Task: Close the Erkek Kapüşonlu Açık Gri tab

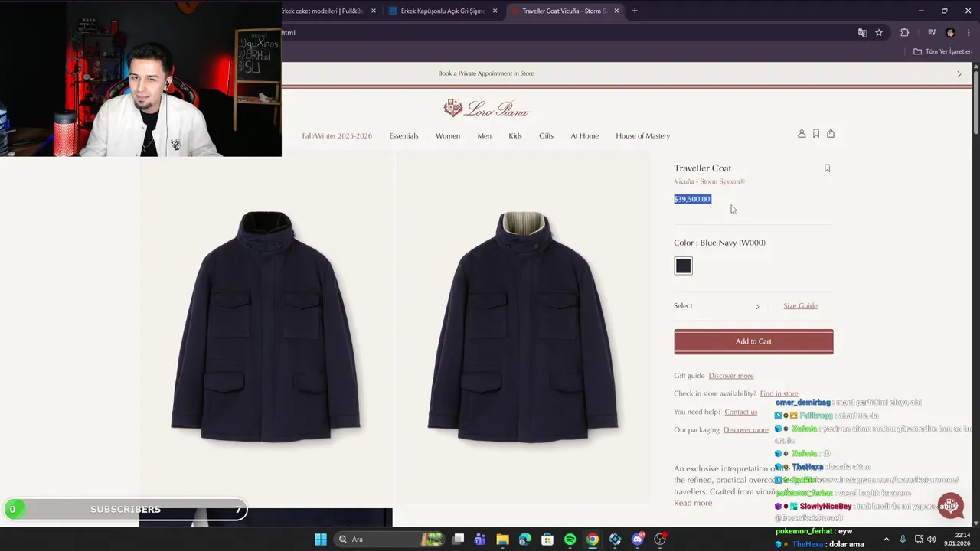Action: (x=495, y=11)
